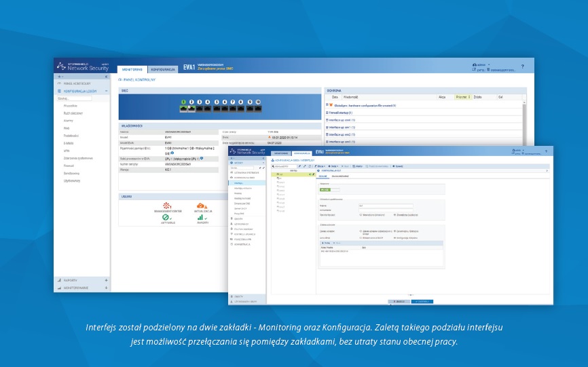Viewport: 588px width, 367px height.
Task: Select address range inherited from bridge radio
Action: click(361, 231)
